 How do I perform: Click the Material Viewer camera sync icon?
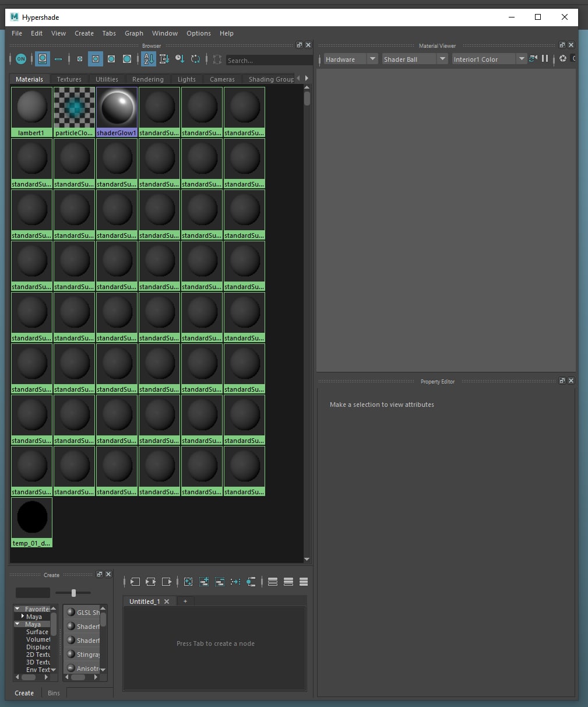tap(533, 59)
